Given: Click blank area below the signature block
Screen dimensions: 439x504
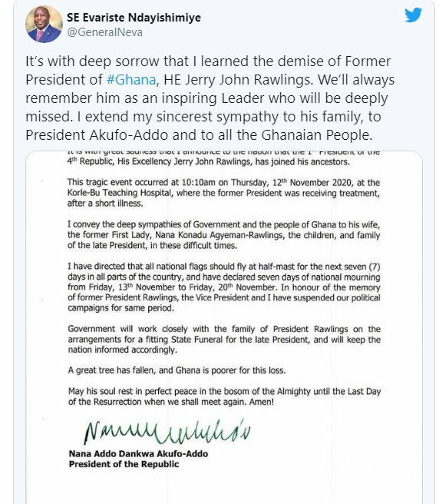Looking at the screenshot, I should (x=224, y=487).
